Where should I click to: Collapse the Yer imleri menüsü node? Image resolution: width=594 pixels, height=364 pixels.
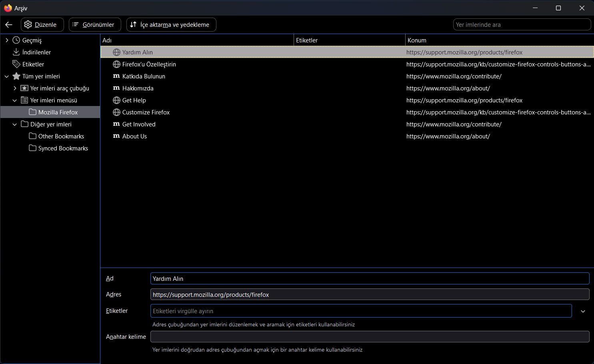(x=15, y=100)
